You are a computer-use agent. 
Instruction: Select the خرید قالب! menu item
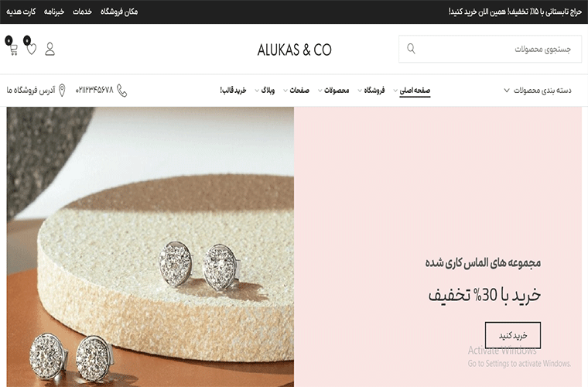click(x=233, y=91)
